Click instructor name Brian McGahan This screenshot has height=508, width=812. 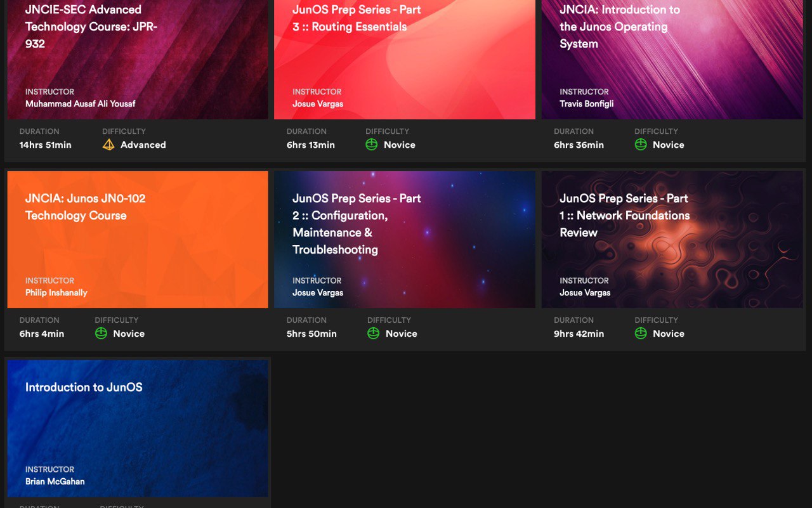(x=55, y=482)
